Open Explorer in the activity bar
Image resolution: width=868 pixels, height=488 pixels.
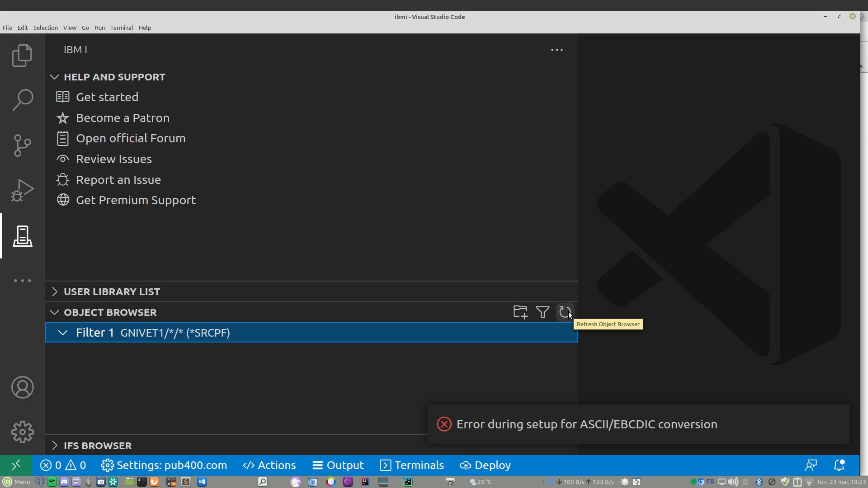[22, 55]
